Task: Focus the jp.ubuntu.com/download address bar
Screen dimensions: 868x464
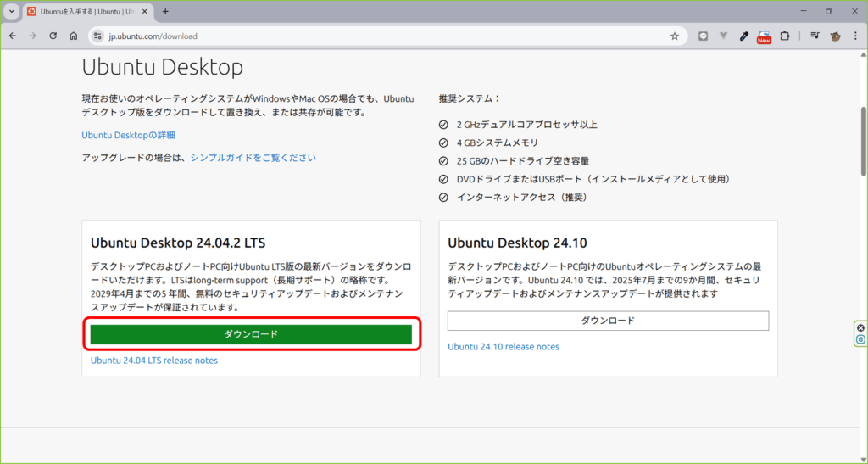Action: [387, 36]
